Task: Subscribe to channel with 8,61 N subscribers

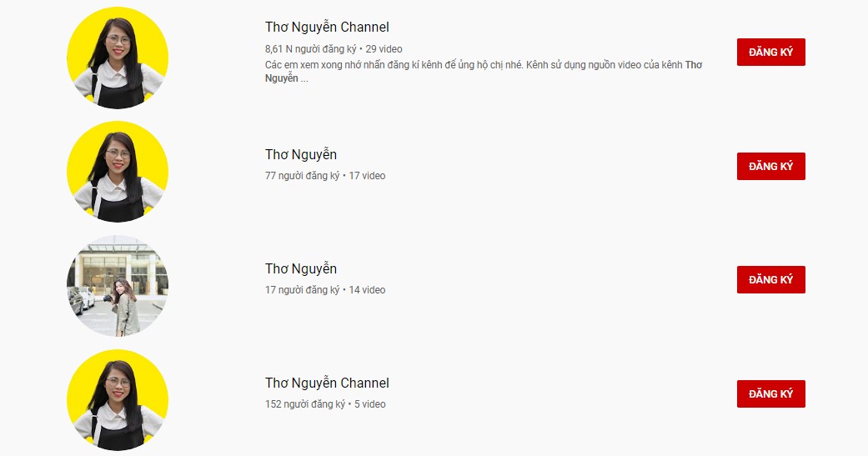Action: pos(770,52)
